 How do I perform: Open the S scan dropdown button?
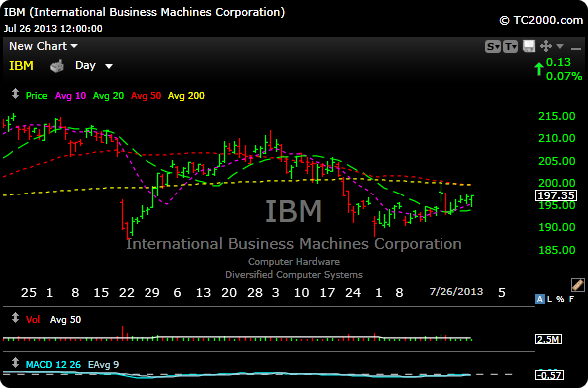(492, 47)
